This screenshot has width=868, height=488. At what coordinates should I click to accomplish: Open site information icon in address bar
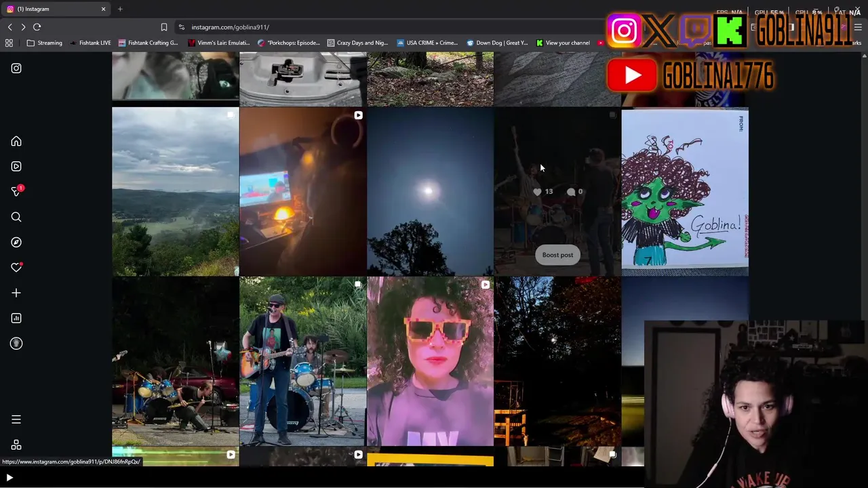point(181,27)
